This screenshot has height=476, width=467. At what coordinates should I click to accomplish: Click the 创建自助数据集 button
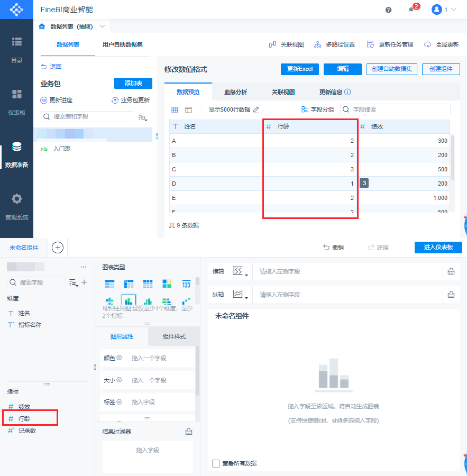click(x=392, y=69)
